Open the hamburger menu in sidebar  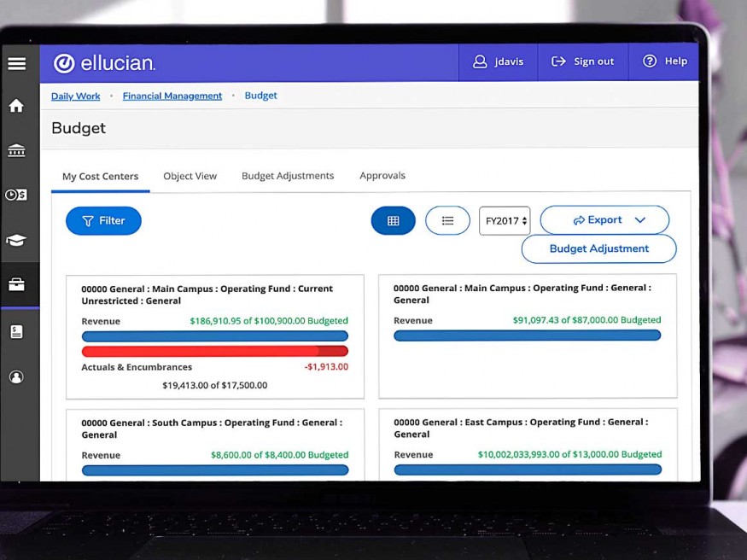[16, 64]
